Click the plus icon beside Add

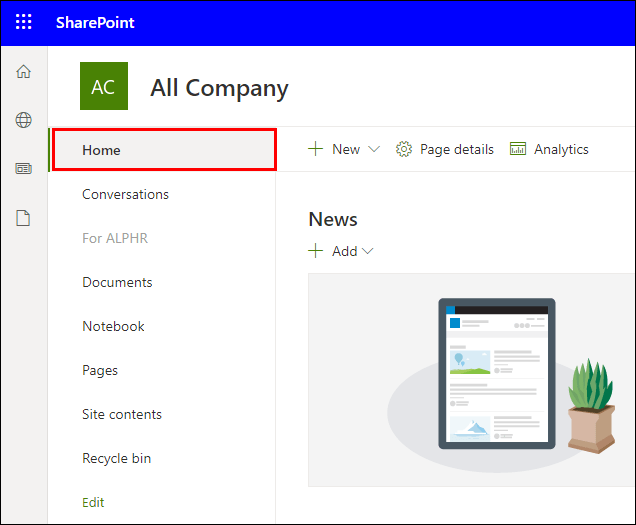click(316, 251)
